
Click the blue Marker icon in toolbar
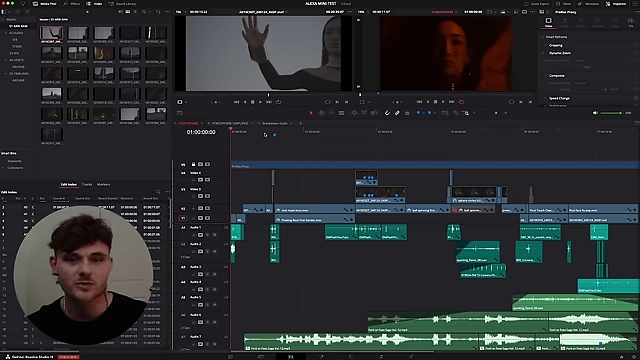429,113
